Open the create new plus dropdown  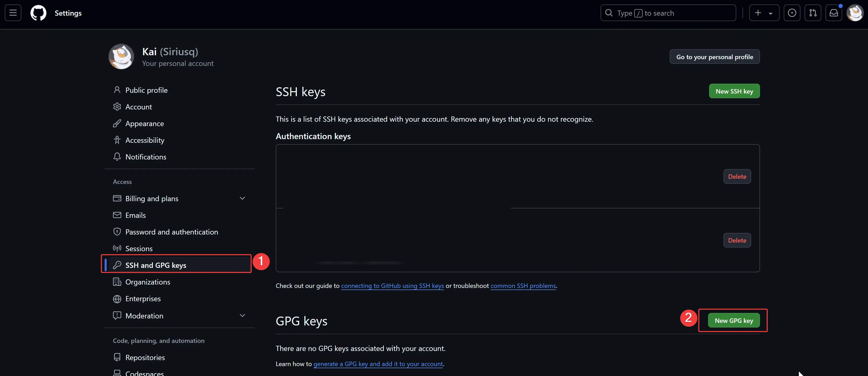click(764, 13)
